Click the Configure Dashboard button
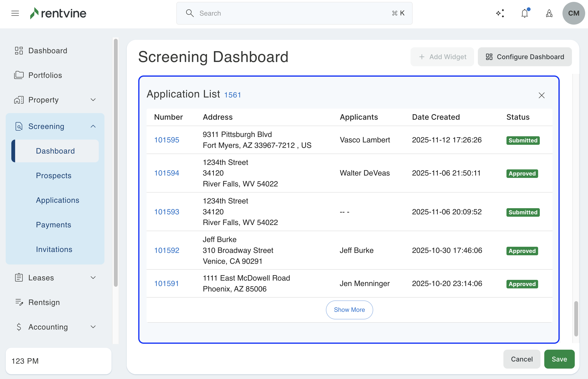Screen dimensions: 588x379 pyautogui.click(x=525, y=57)
